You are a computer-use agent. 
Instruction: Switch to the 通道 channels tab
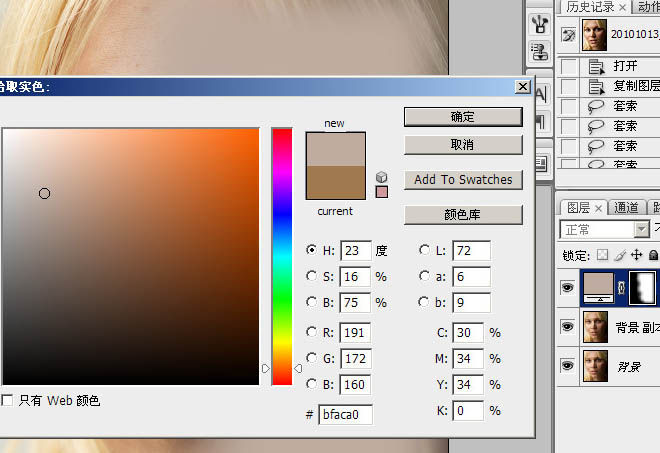tap(627, 208)
